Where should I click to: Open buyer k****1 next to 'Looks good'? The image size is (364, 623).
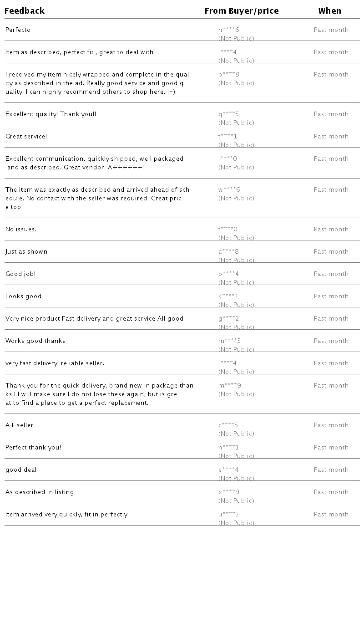click(x=228, y=296)
